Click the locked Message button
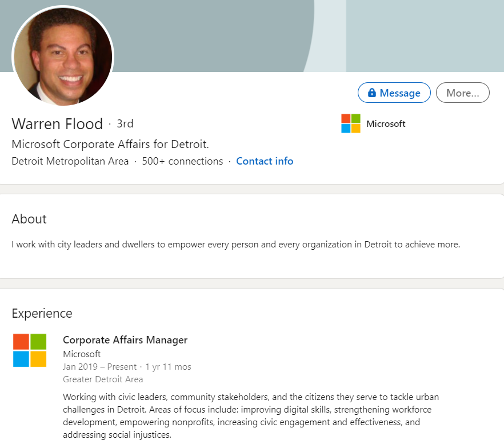The height and width of the screenshot is (448, 504). click(394, 93)
